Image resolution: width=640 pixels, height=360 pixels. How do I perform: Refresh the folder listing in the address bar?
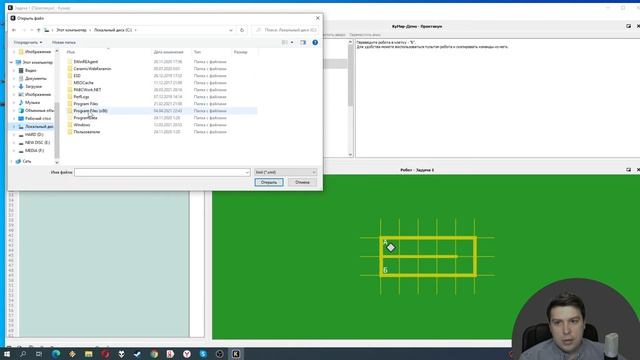[242, 30]
